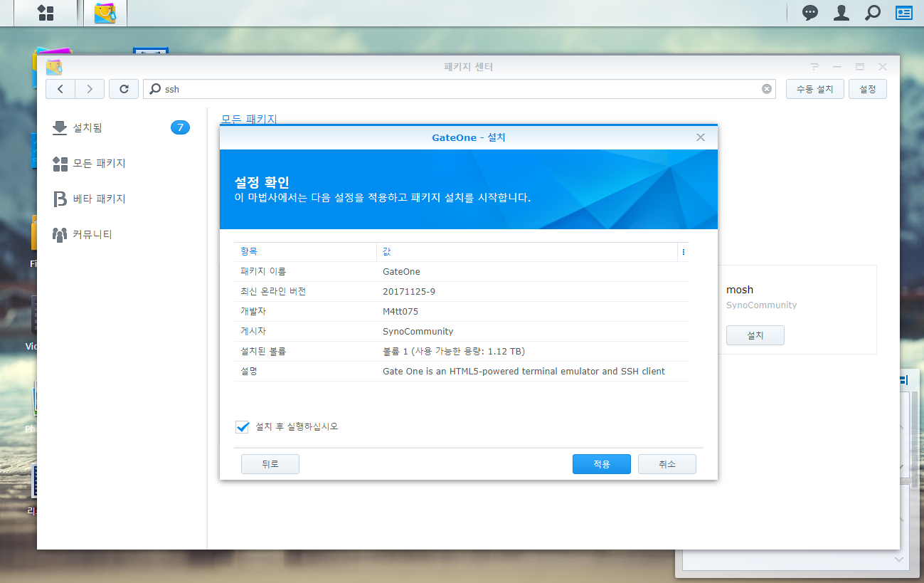The height and width of the screenshot is (583, 924).
Task: Click the version value 20171125-9
Action: [409, 292]
